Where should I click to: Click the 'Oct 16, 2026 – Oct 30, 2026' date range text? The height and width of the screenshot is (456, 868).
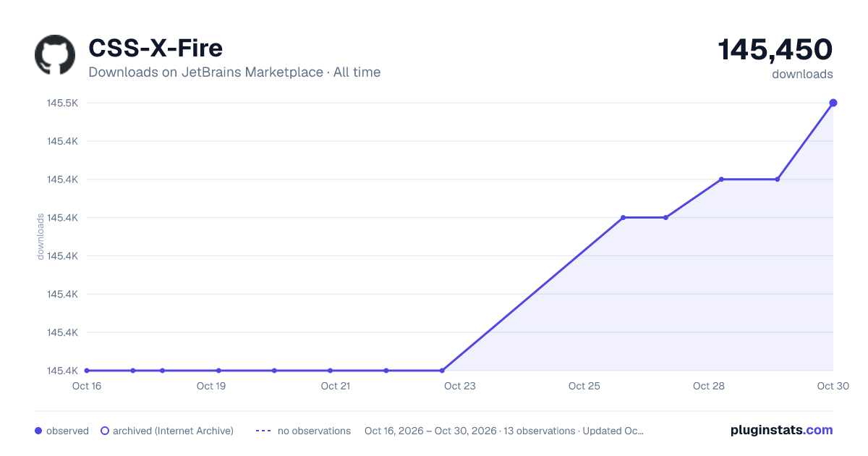click(x=430, y=431)
